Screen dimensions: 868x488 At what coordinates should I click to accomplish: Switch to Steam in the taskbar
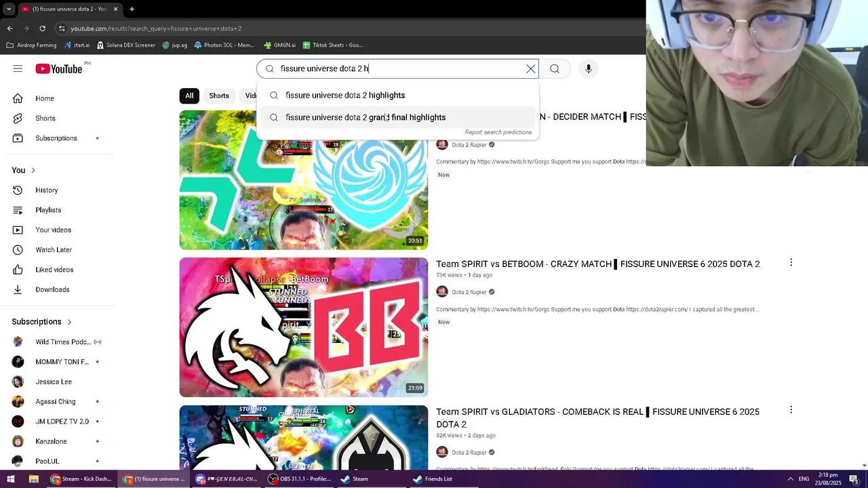click(x=355, y=479)
